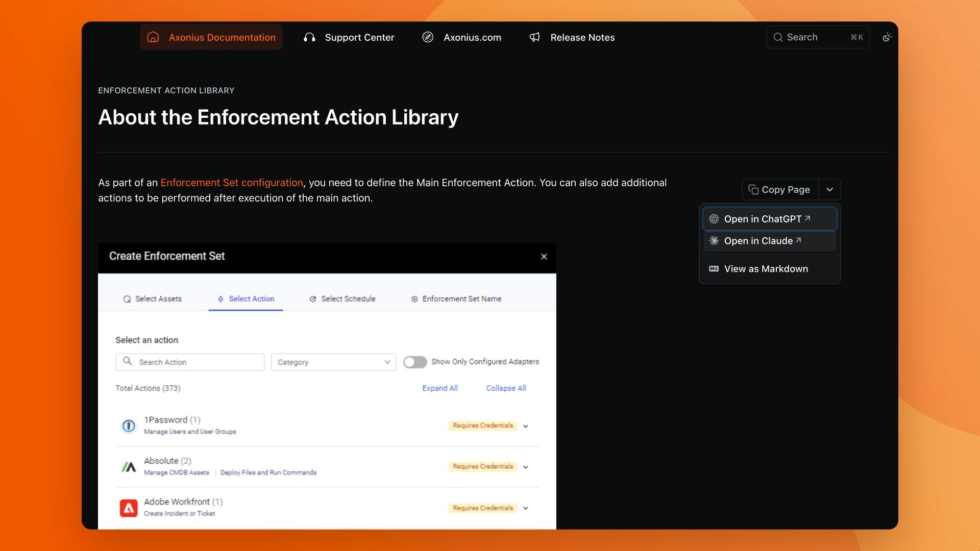Screen dimensions: 980x551
Task: Click the Release Notes megaphone icon
Action: point(534,37)
